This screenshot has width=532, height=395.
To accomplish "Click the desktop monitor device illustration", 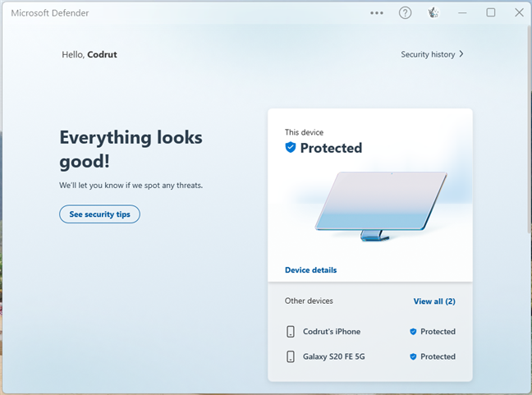I will tap(381, 205).
